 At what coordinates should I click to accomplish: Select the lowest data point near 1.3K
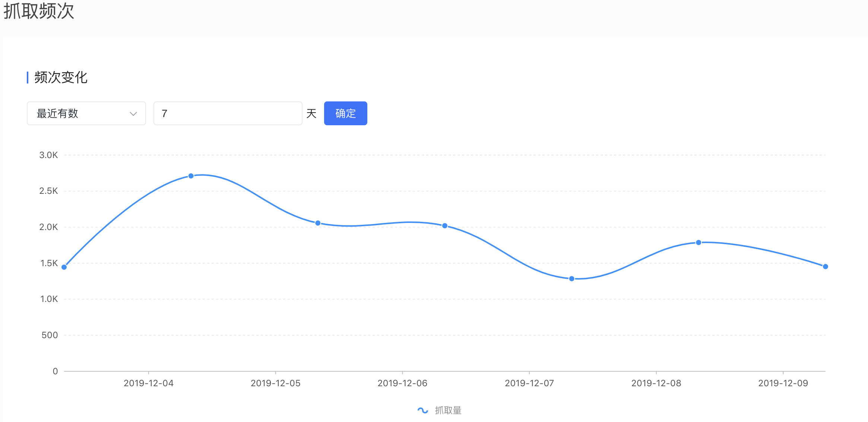pos(571,278)
